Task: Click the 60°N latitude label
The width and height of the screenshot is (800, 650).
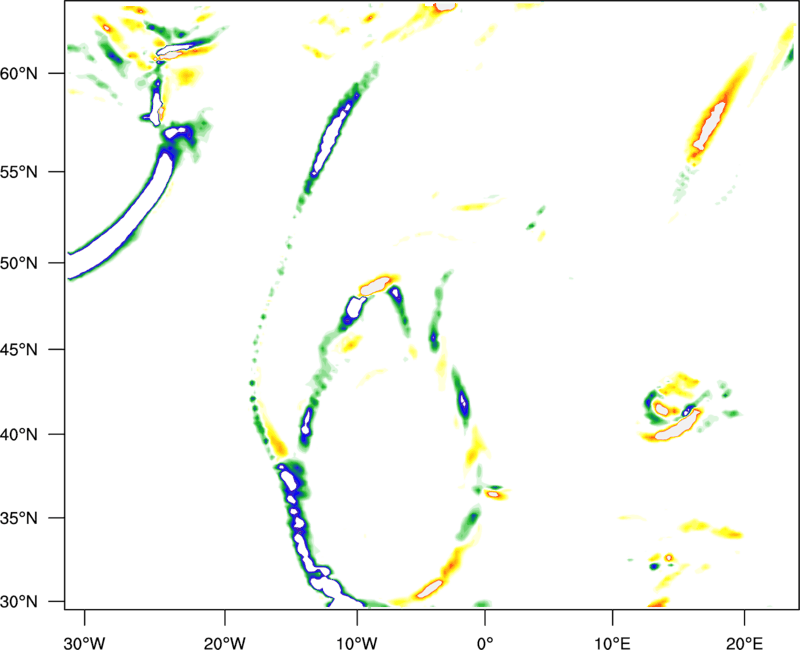Action: point(19,74)
